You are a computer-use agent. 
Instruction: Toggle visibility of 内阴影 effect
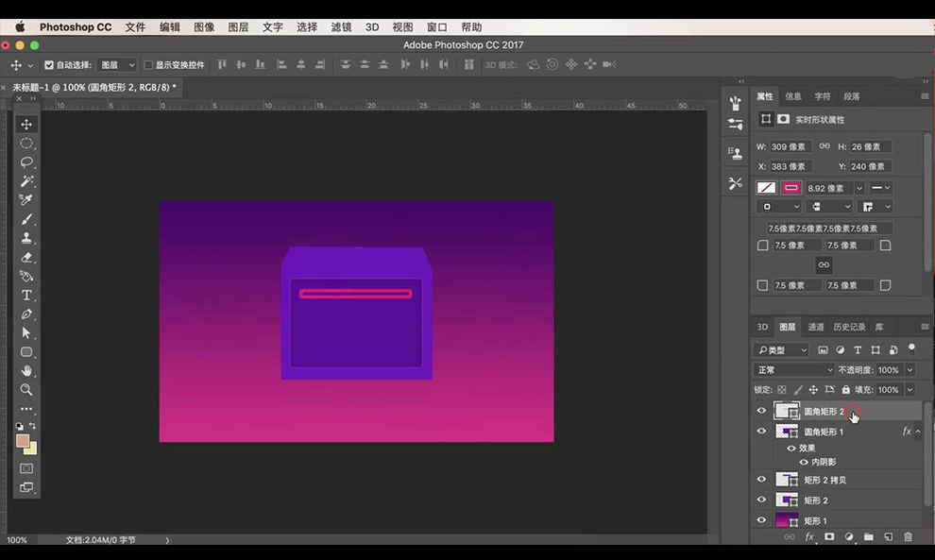coord(803,462)
